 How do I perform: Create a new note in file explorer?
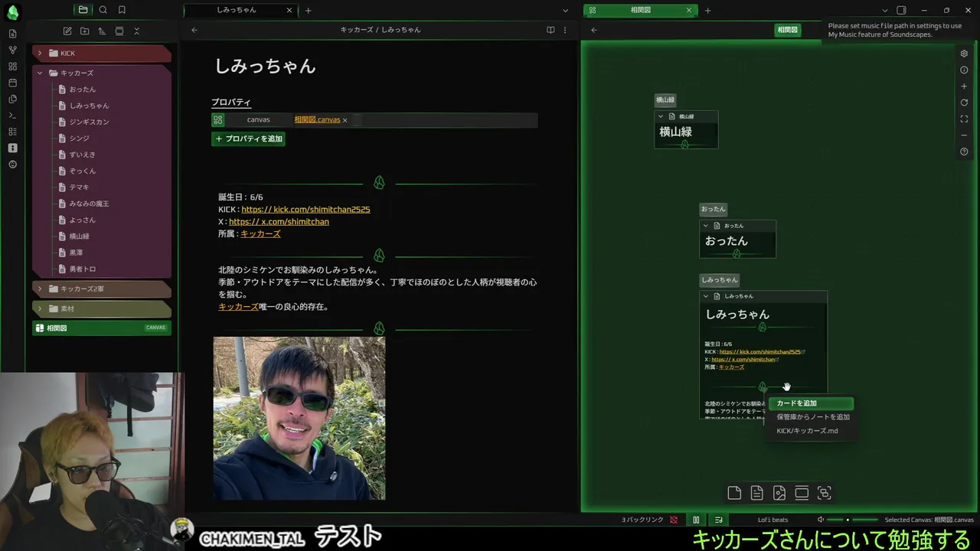tap(67, 31)
